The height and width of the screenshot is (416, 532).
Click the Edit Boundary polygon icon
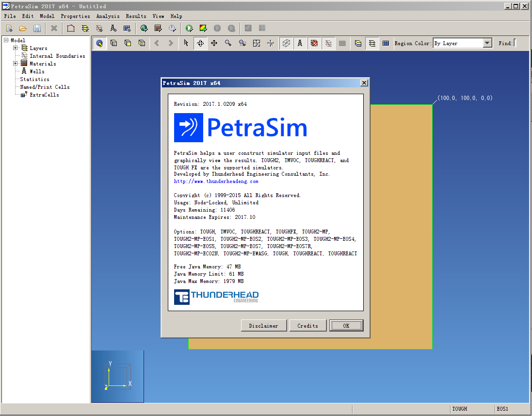pos(71,28)
